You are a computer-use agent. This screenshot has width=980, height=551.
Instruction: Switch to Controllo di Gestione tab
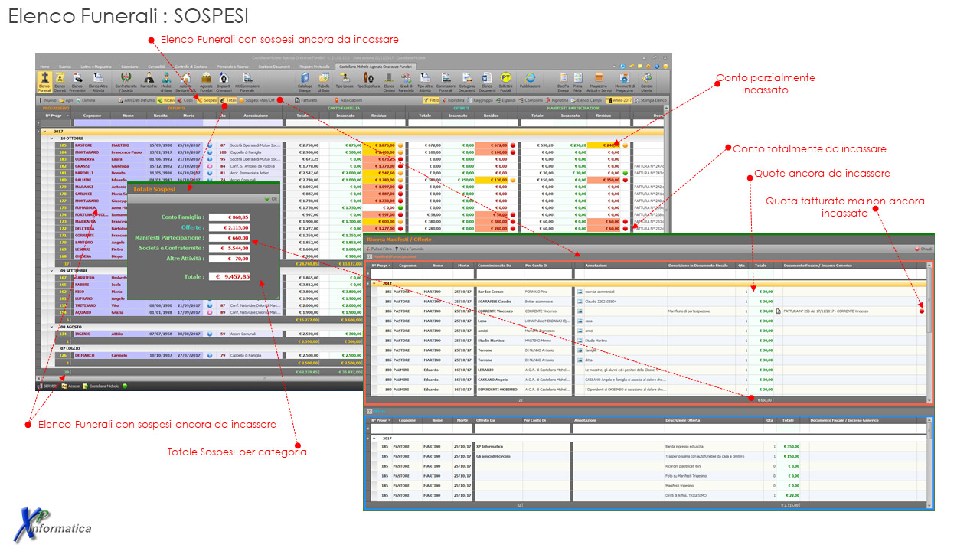point(191,67)
